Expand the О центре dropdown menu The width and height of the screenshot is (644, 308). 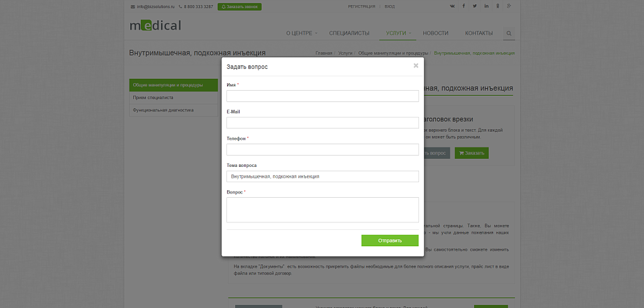(x=301, y=33)
